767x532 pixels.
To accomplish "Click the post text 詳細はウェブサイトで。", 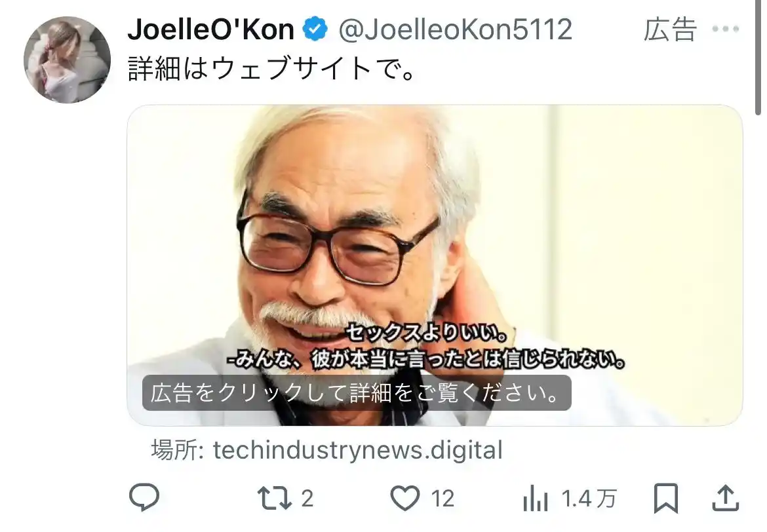I will point(272,68).
